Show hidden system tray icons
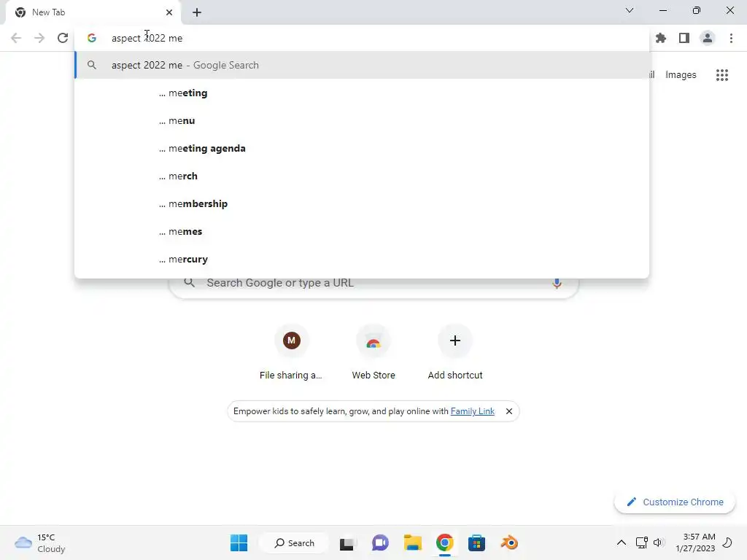 coord(622,542)
